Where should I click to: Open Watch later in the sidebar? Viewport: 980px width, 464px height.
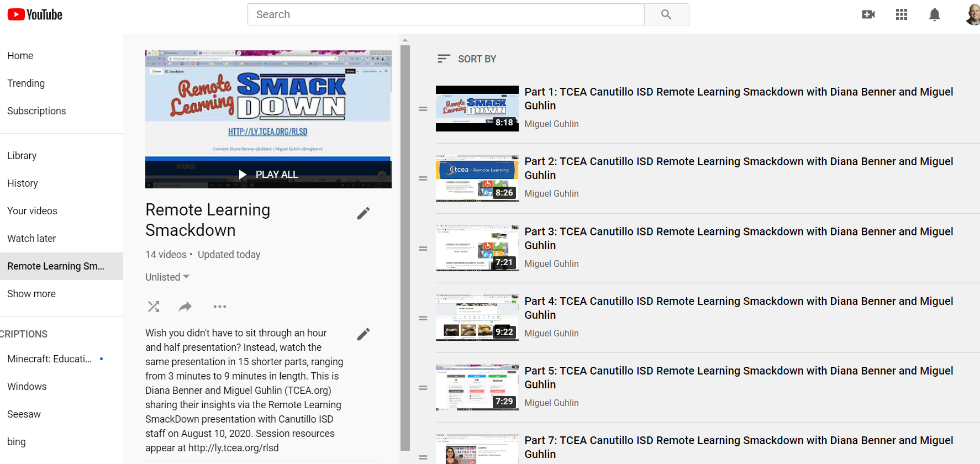[31, 239]
